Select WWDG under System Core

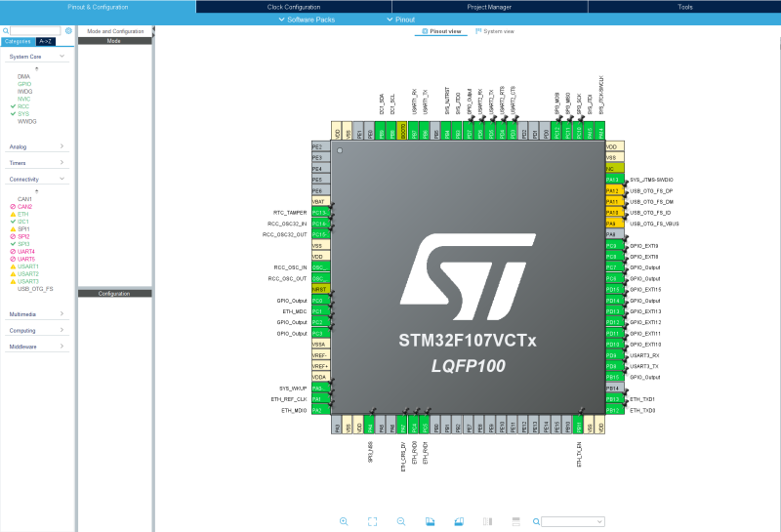point(27,121)
